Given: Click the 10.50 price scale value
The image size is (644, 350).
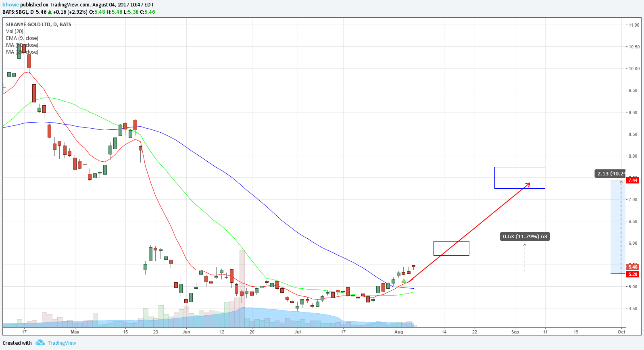Looking at the screenshot, I should (634, 47).
